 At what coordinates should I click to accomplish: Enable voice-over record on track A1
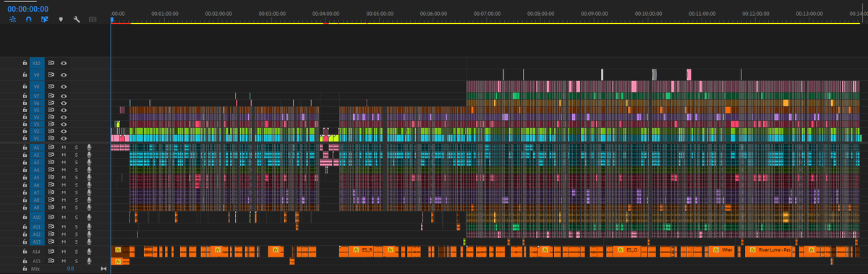[x=89, y=147]
